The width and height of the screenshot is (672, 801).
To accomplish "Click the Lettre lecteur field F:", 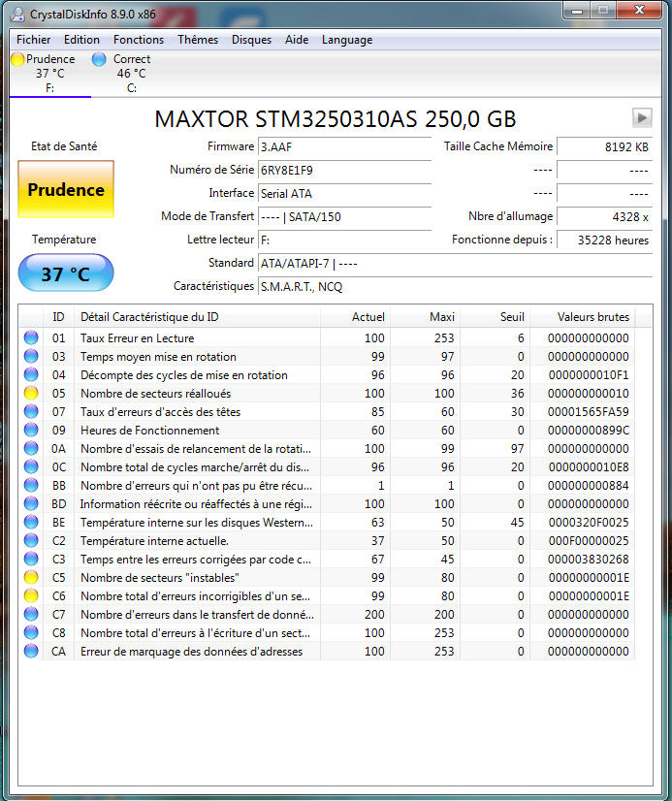I will pos(344,240).
